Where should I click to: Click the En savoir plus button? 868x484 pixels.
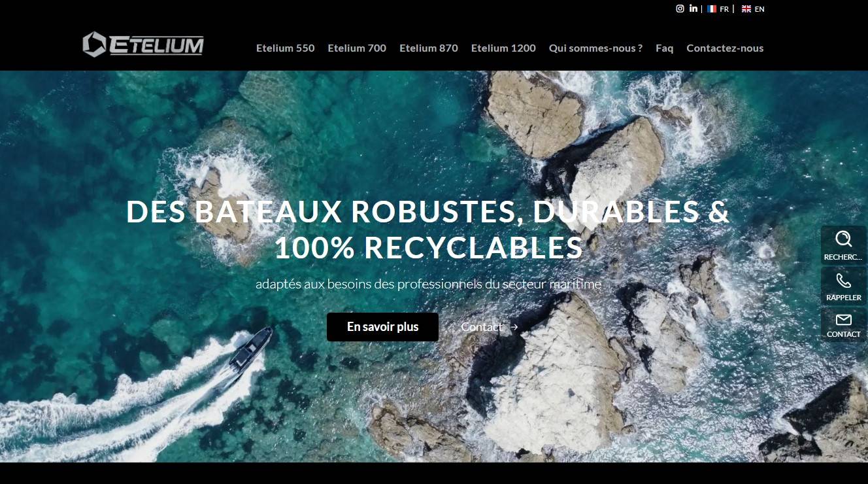[x=382, y=327]
